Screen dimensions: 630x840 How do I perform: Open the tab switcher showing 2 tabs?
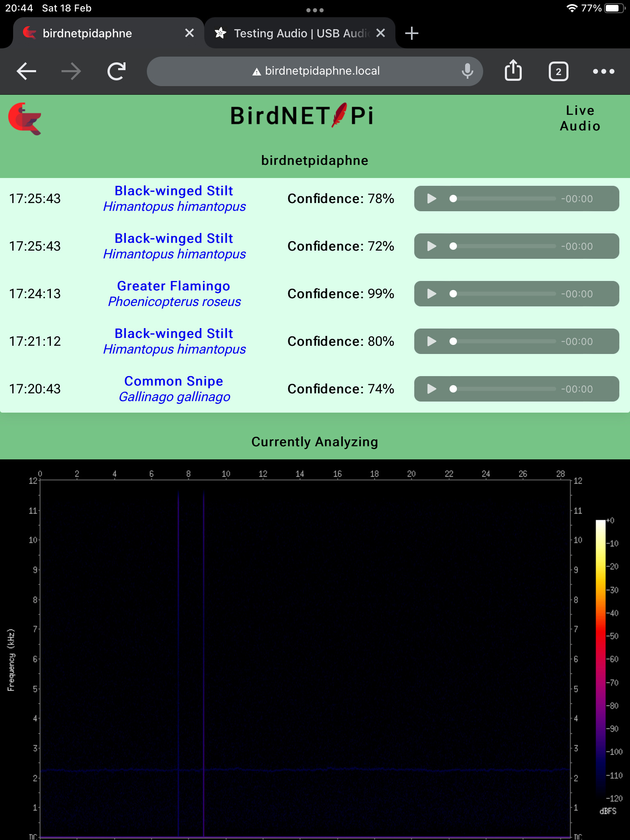pyautogui.click(x=559, y=72)
